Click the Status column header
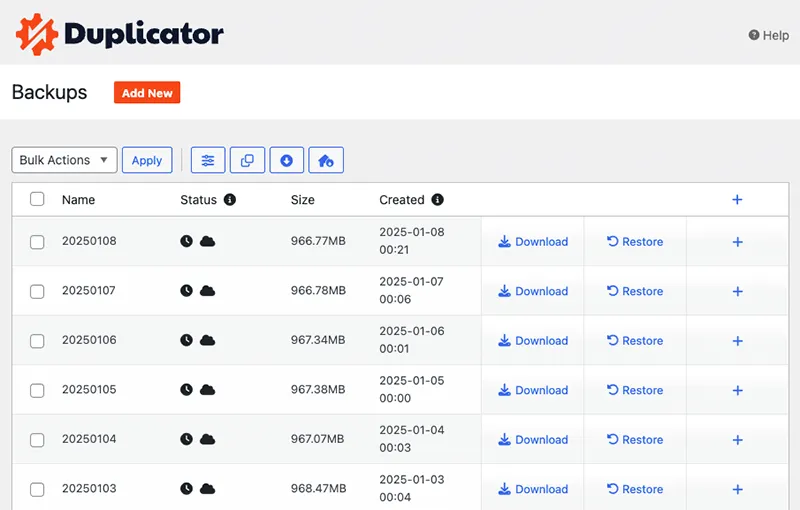 click(x=198, y=200)
